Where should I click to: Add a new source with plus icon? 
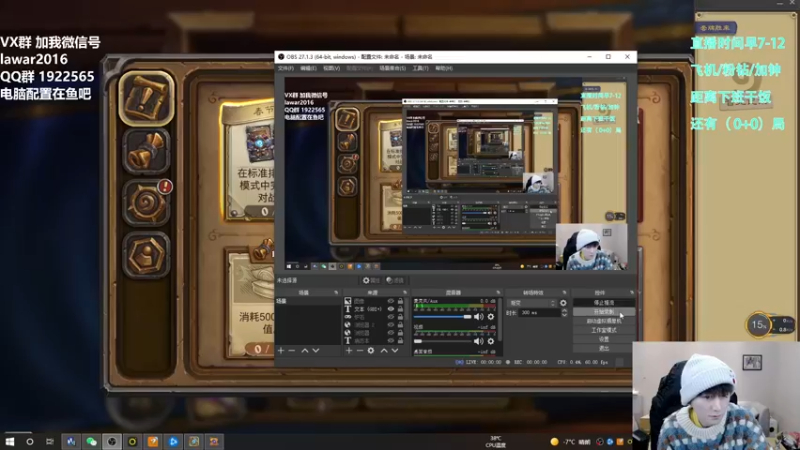pyautogui.click(x=349, y=351)
